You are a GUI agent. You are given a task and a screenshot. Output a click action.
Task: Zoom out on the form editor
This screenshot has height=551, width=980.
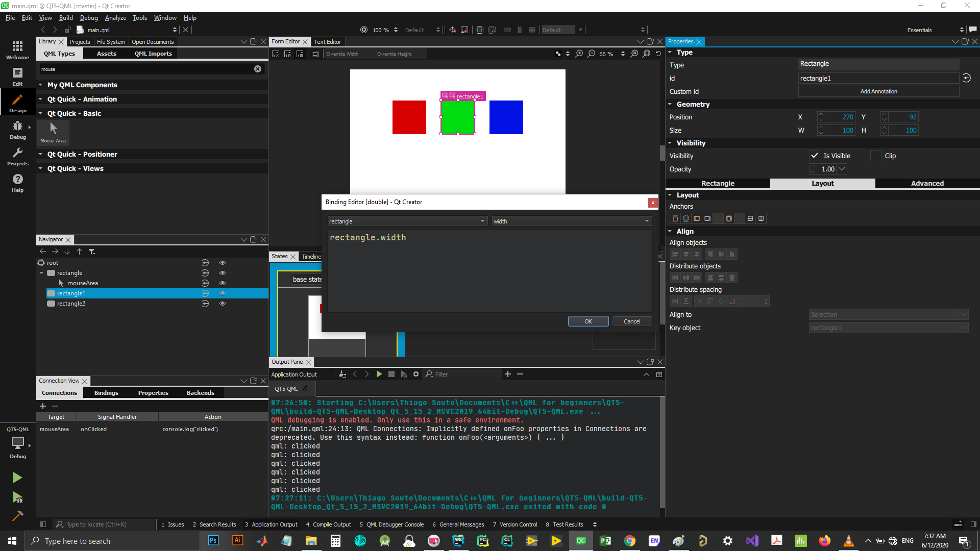tap(592, 54)
